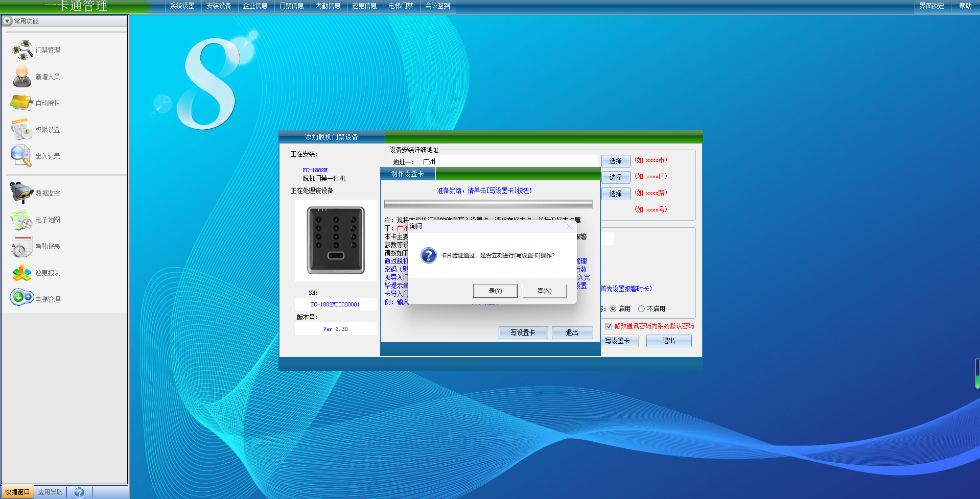Click the 新增人员 person icon
This screenshot has width=980, height=499.
(22, 76)
